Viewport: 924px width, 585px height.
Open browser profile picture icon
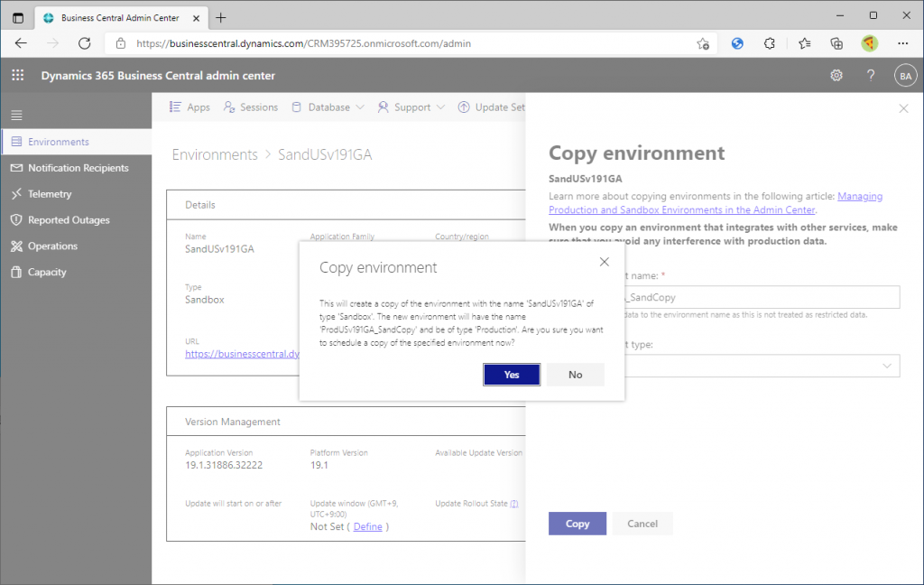pos(869,43)
